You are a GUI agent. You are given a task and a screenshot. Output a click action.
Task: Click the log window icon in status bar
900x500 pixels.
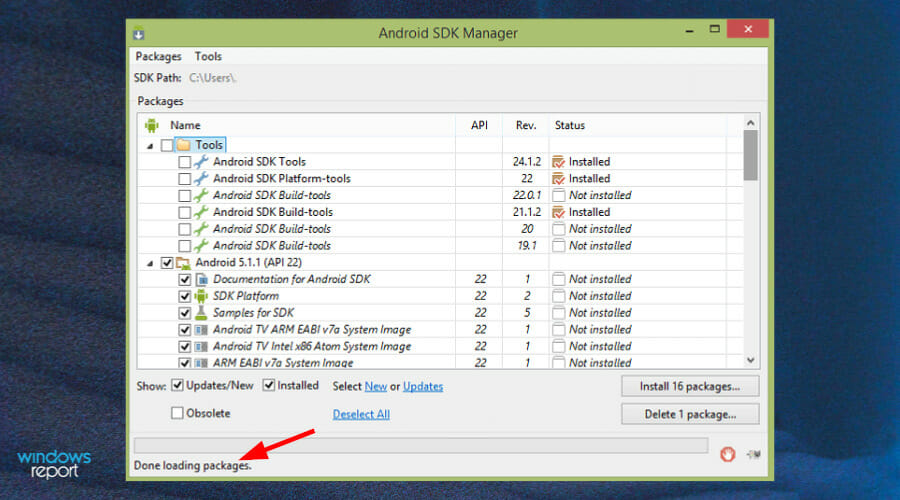click(754, 454)
